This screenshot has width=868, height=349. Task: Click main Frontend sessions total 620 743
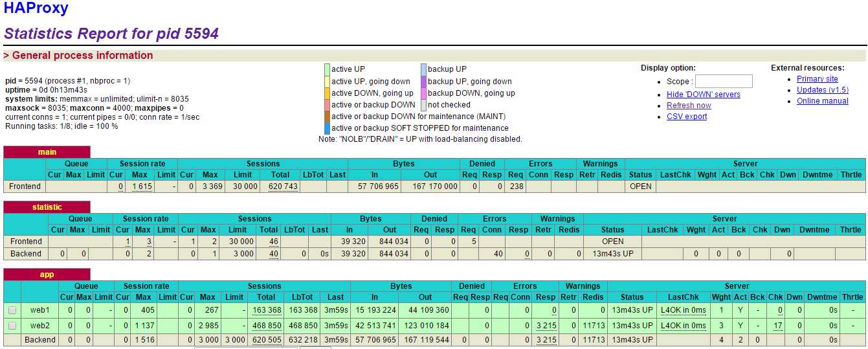283,186
